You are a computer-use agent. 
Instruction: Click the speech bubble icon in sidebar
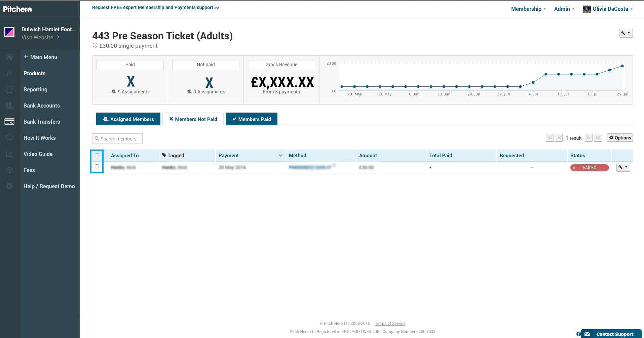point(9,138)
